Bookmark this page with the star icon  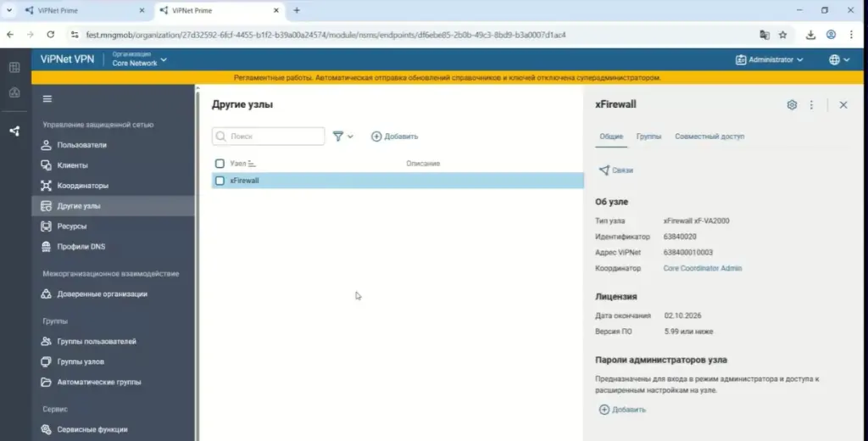point(782,35)
